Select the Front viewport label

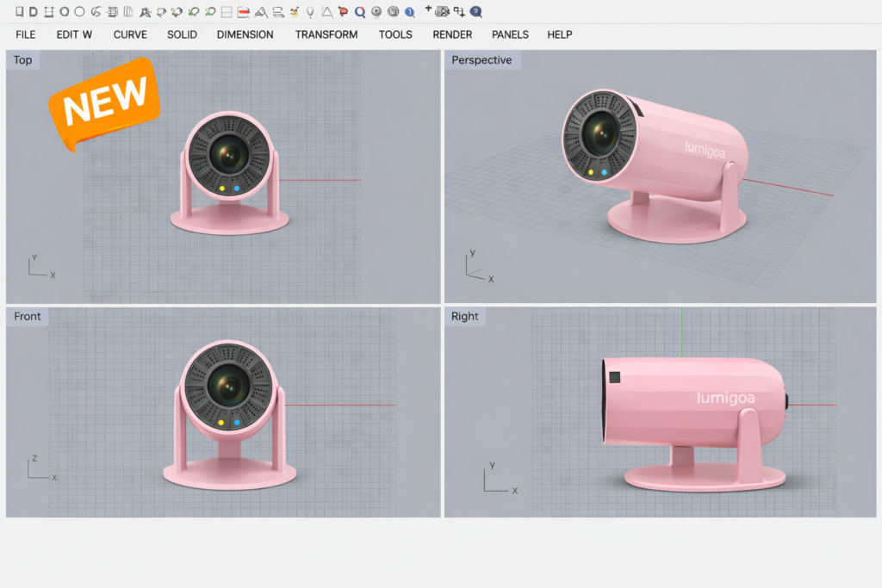pyautogui.click(x=28, y=317)
